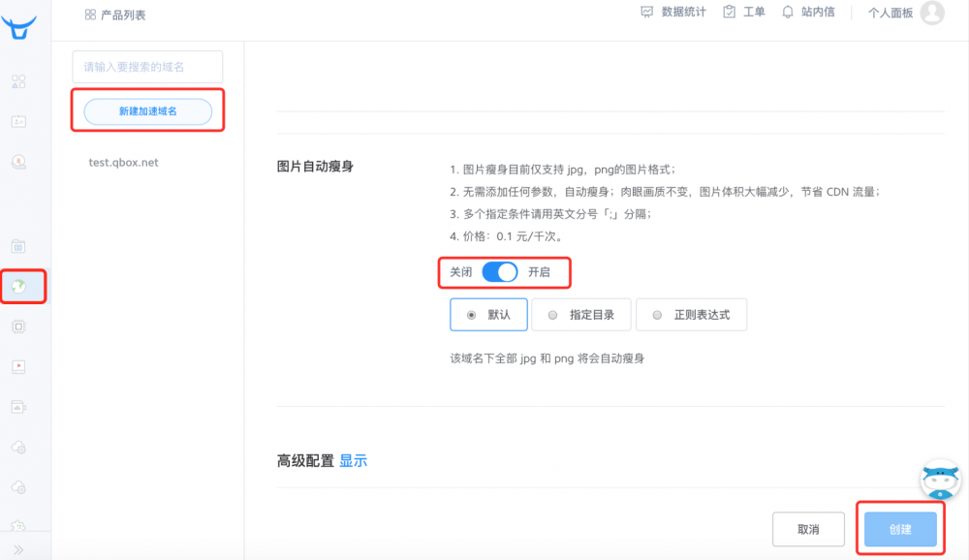This screenshot has width=969, height=560.
Task: Open the object storage bucket icon in sidebar
Action: tap(18, 247)
